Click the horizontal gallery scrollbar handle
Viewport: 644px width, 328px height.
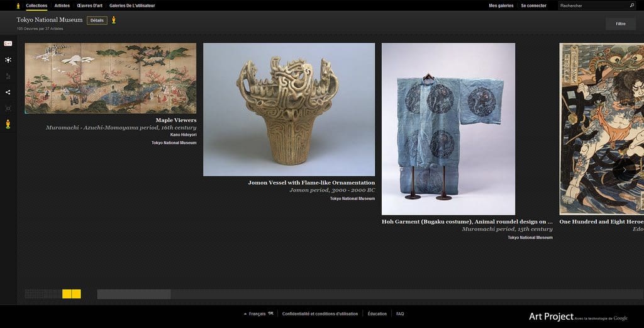click(x=134, y=294)
